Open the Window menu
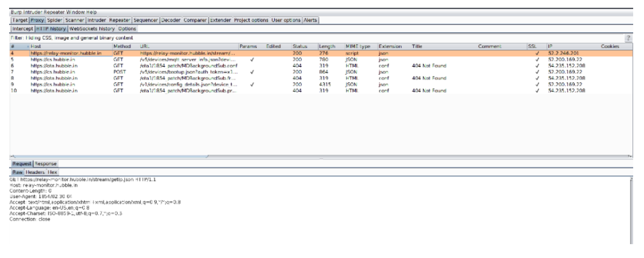 pyautogui.click(x=75, y=12)
